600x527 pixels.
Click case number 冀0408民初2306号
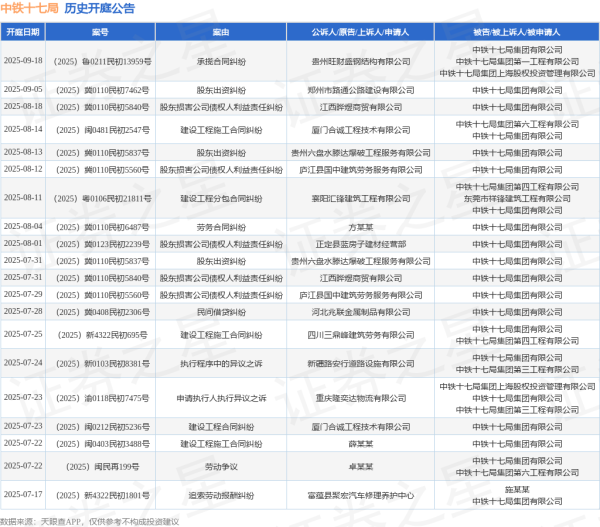pyautogui.click(x=102, y=312)
